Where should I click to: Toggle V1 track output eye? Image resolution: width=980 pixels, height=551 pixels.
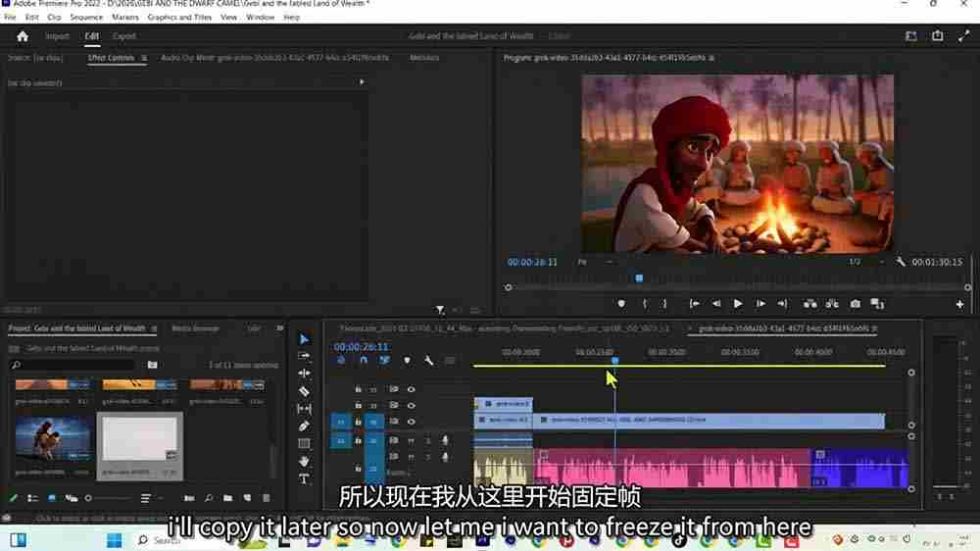point(412,423)
